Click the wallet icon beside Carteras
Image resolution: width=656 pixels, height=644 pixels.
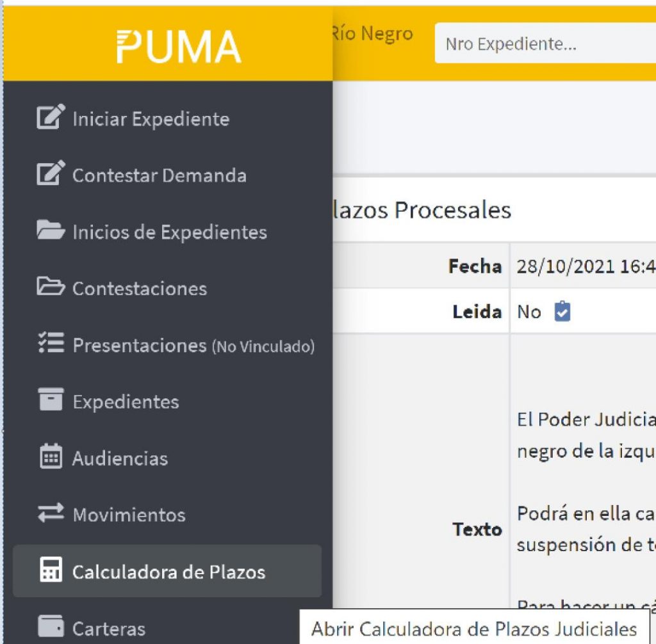(x=51, y=626)
